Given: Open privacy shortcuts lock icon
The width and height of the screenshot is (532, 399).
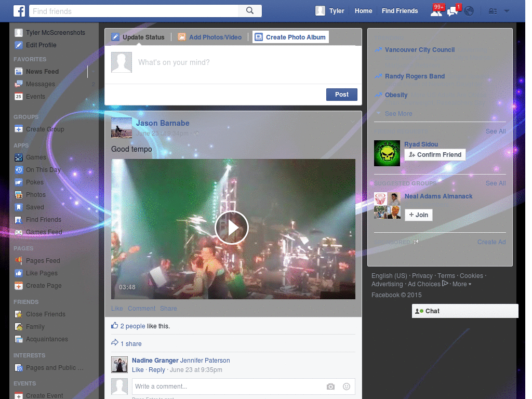Looking at the screenshot, I should [x=493, y=11].
